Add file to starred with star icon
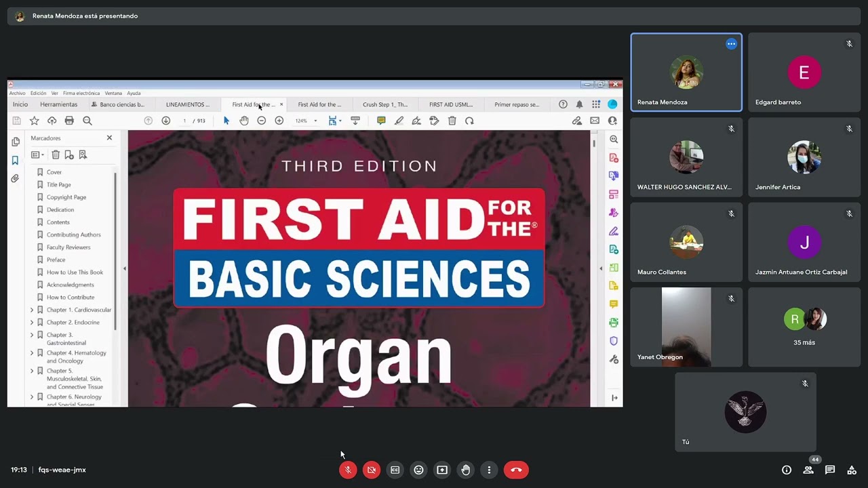This screenshot has width=868, height=488. [34, 121]
